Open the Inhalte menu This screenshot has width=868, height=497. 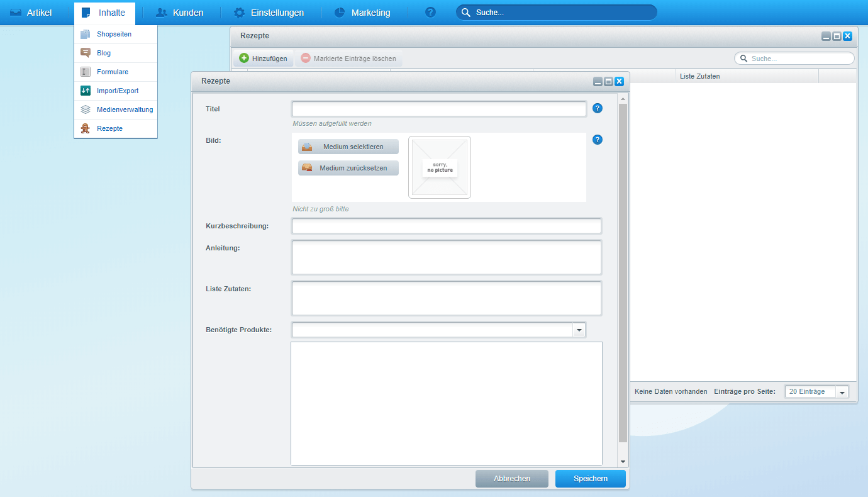[x=104, y=13]
